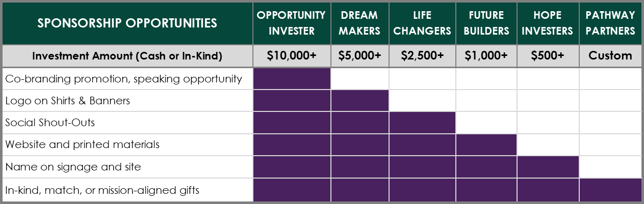This screenshot has height=204, width=644.
Task: Select the Website and printed materials row
Action: (x=82, y=144)
